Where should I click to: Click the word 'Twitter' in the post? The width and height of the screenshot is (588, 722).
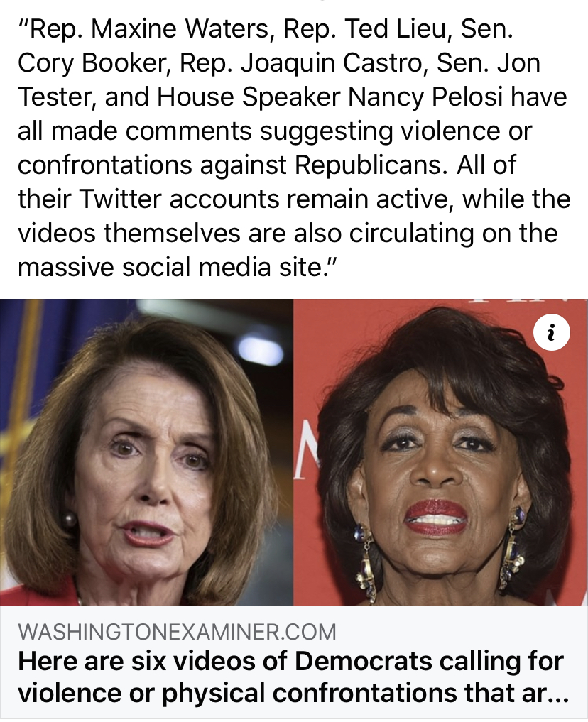[121, 199]
